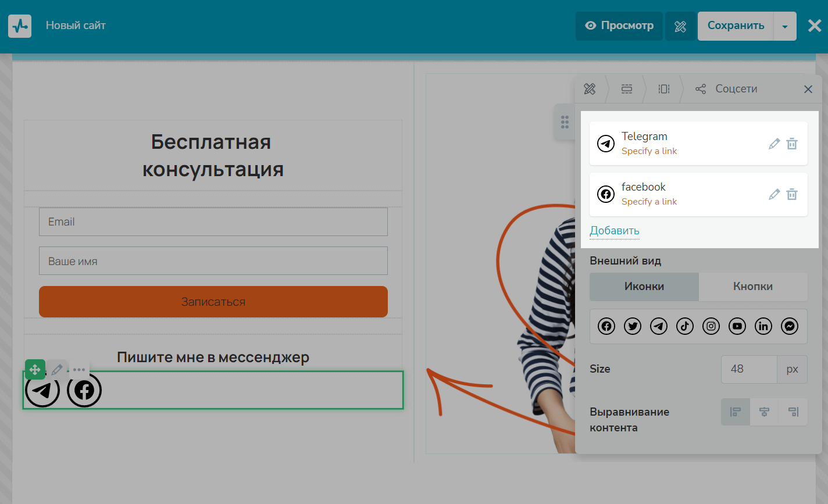
Task: Choose the Instagram icon style
Action: [x=711, y=326]
